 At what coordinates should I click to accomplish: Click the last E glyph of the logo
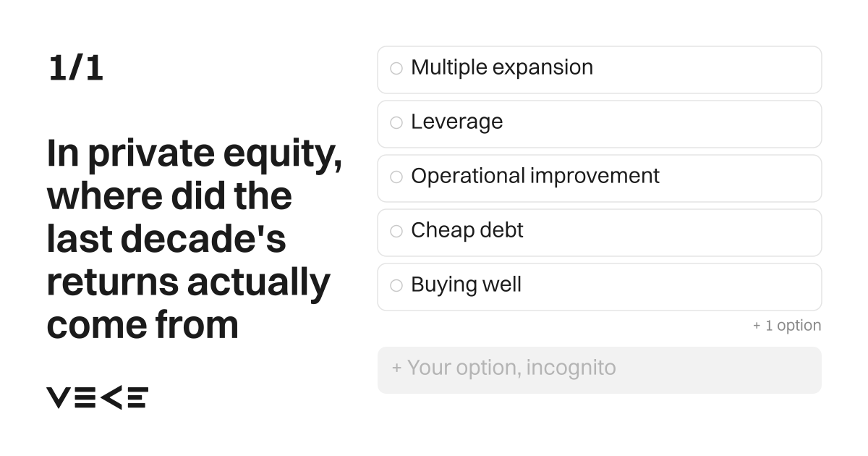pyautogui.click(x=137, y=397)
